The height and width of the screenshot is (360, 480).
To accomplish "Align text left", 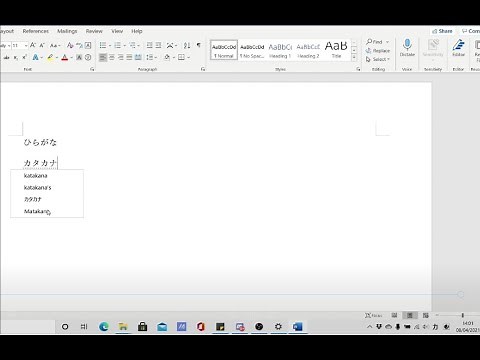I will point(103,58).
